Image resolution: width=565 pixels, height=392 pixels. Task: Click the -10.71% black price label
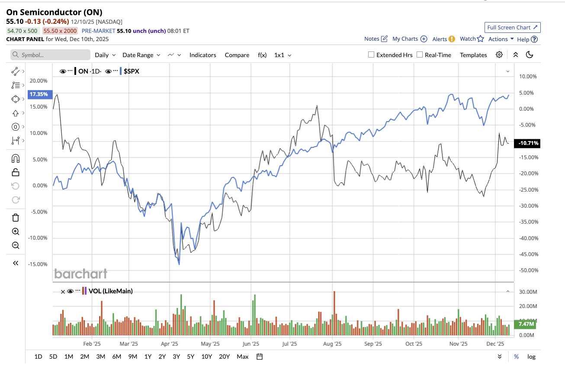coord(526,143)
